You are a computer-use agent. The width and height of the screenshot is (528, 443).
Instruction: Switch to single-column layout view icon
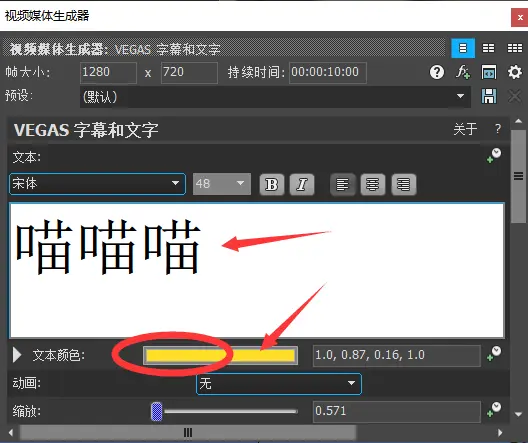[463, 48]
